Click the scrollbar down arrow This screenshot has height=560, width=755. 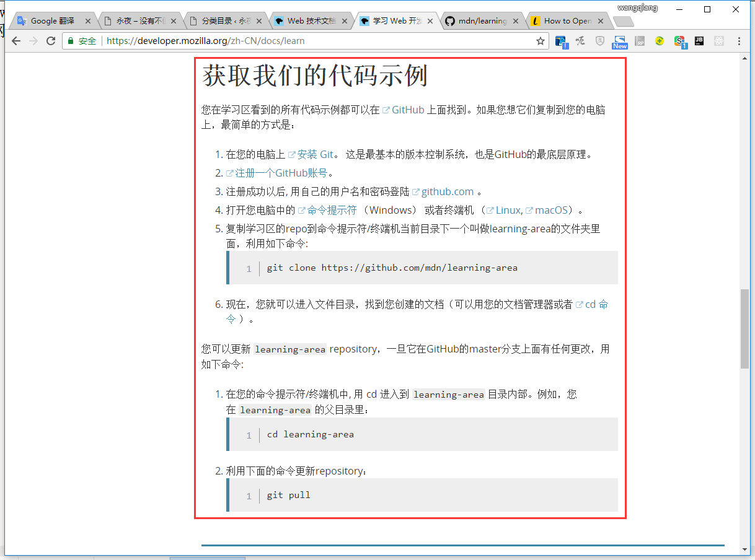(745, 549)
